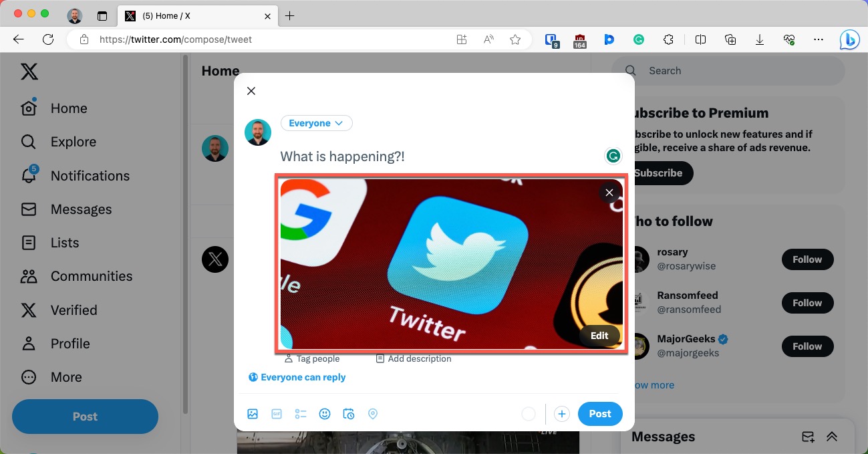
Task: Follow MajorGeeks
Action: tap(807, 346)
